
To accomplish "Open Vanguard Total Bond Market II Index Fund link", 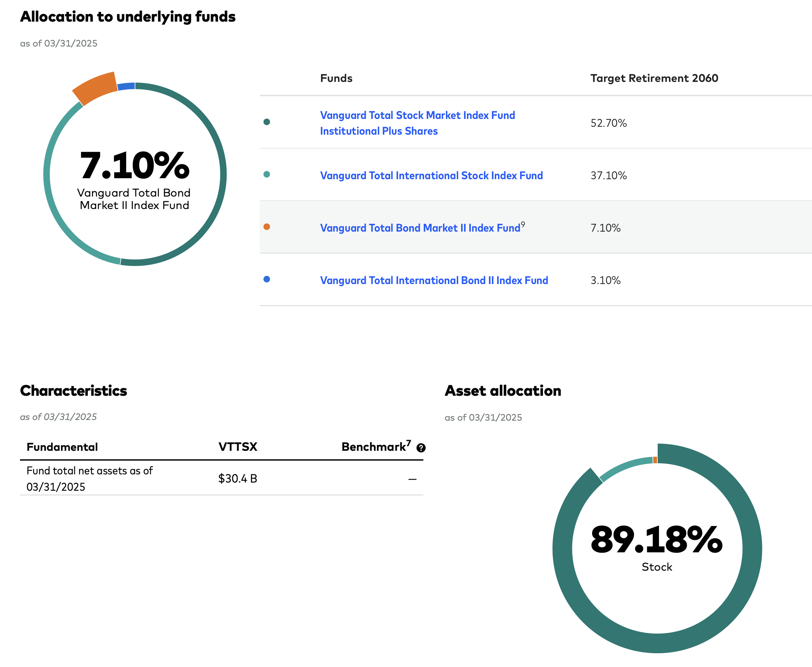I will coord(420,228).
